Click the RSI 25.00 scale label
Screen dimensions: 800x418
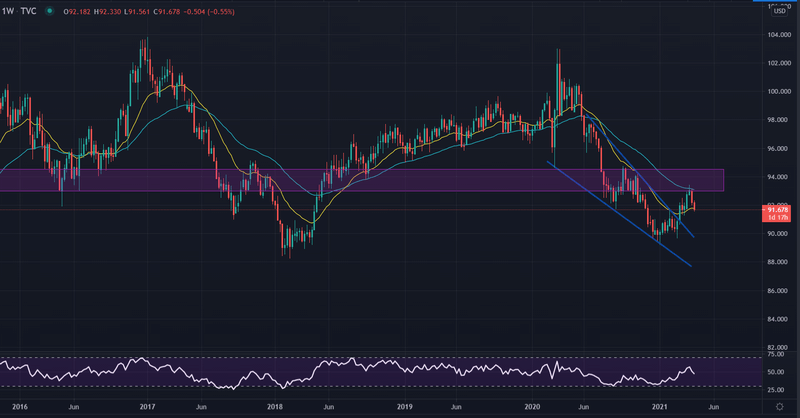tap(776, 390)
